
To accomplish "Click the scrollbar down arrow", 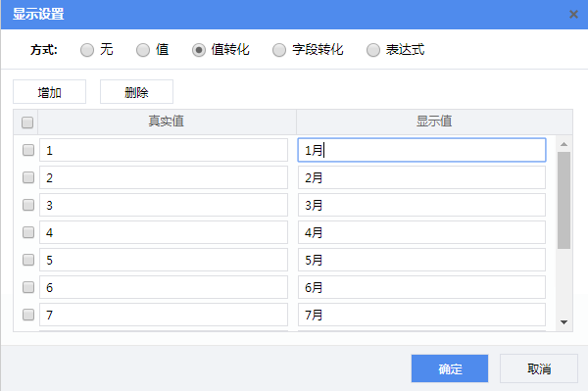I will pyautogui.click(x=563, y=322).
